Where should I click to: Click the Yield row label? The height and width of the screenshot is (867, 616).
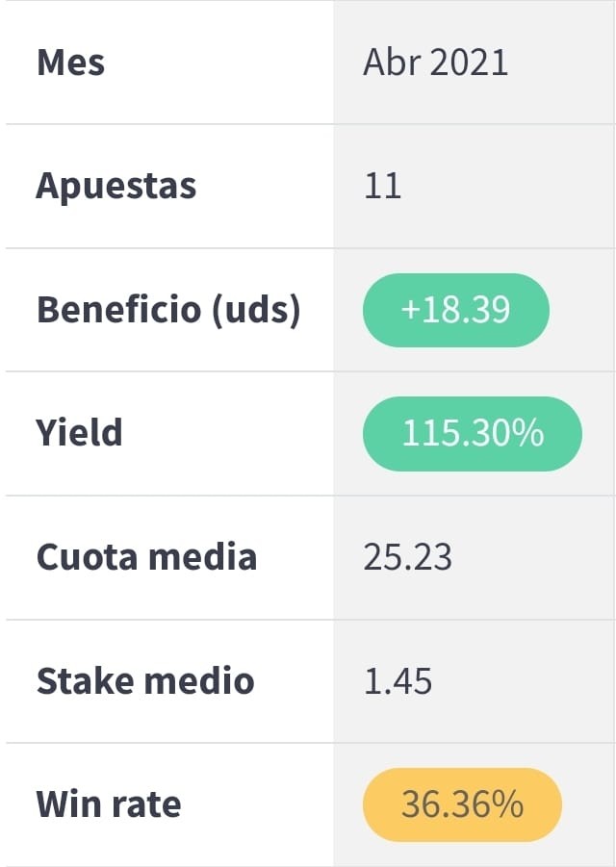click(x=79, y=432)
